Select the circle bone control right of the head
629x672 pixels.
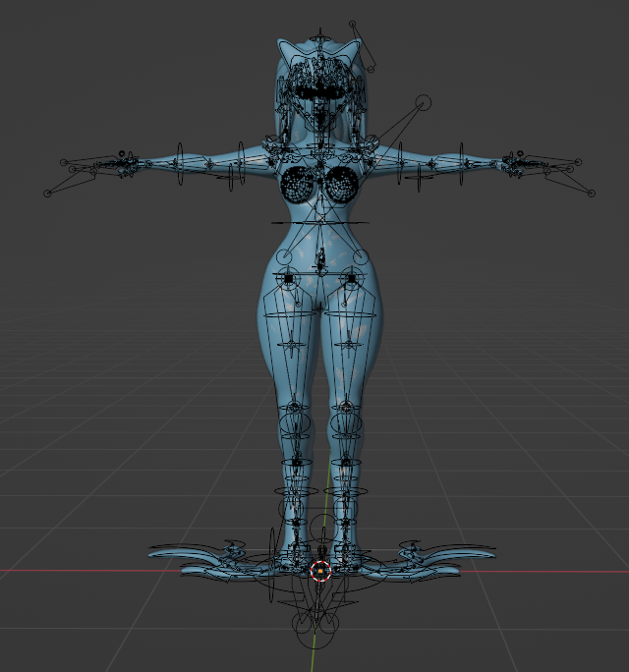pyautogui.click(x=424, y=102)
